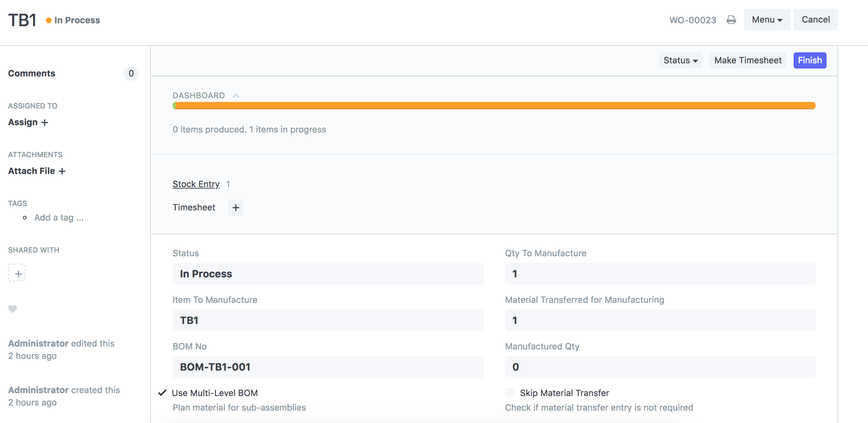The height and width of the screenshot is (423, 868).
Task: Click the Add a tag field
Action: click(x=59, y=218)
